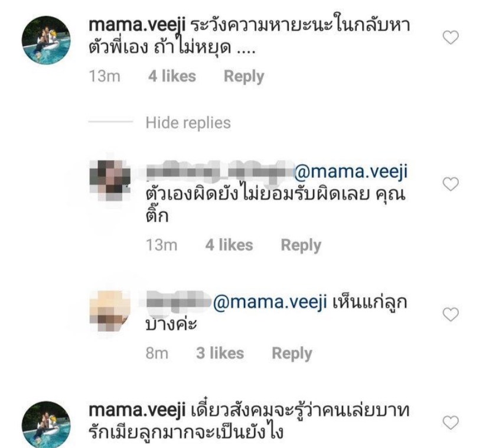Open mama.veeji's profile picture at top
The height and width of the screenshot is (448, 489).
point(46,40)
